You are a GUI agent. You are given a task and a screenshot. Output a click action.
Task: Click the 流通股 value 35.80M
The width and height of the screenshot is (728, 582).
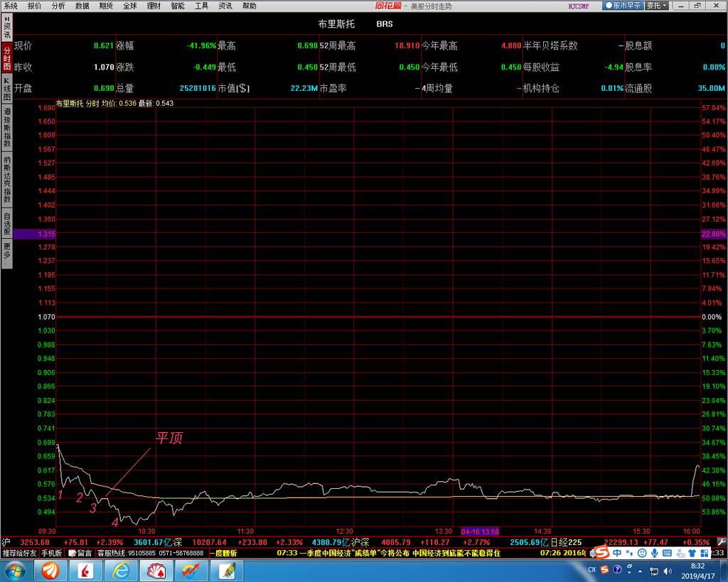pos(711,88)
